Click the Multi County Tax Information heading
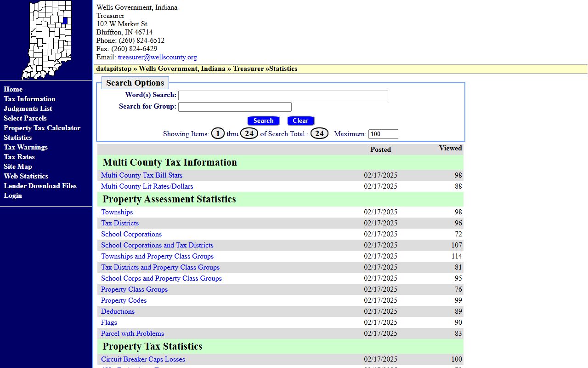The width and height of the screenshot is (588, 368). [x=170, y=162]
